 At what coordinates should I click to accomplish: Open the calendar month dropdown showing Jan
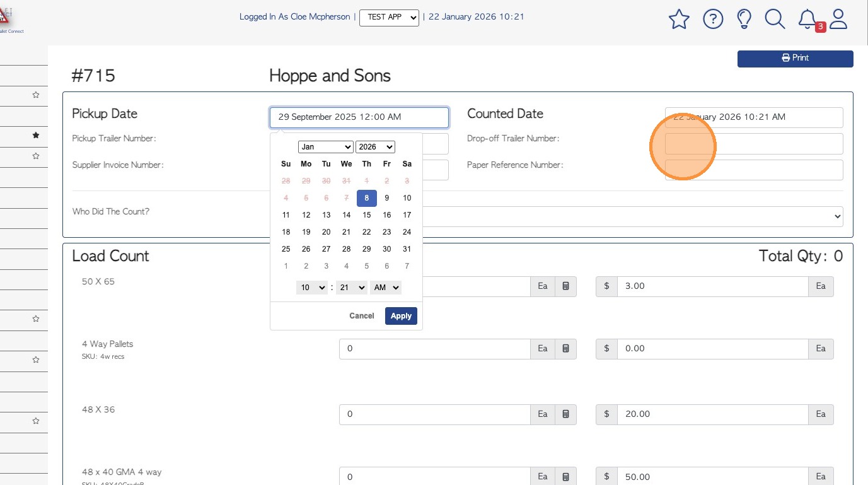click(x=326, y=147)
